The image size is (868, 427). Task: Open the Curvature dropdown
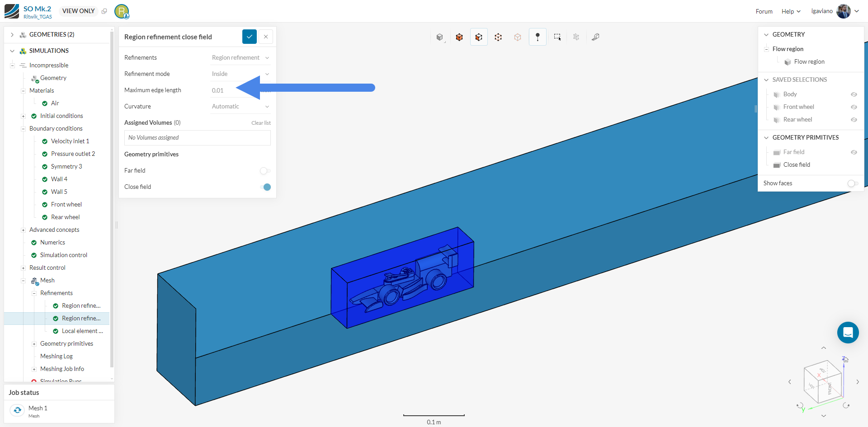[x=240, y=107]
